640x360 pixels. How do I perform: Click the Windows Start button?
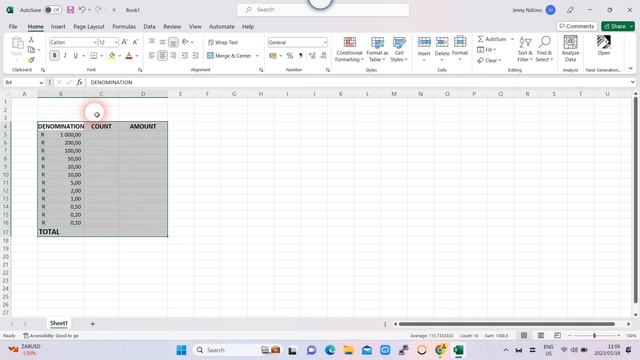tap(181, 350)
